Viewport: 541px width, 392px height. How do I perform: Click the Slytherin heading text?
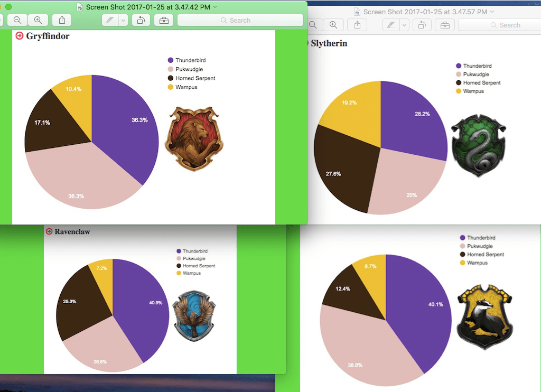(329, 43)
